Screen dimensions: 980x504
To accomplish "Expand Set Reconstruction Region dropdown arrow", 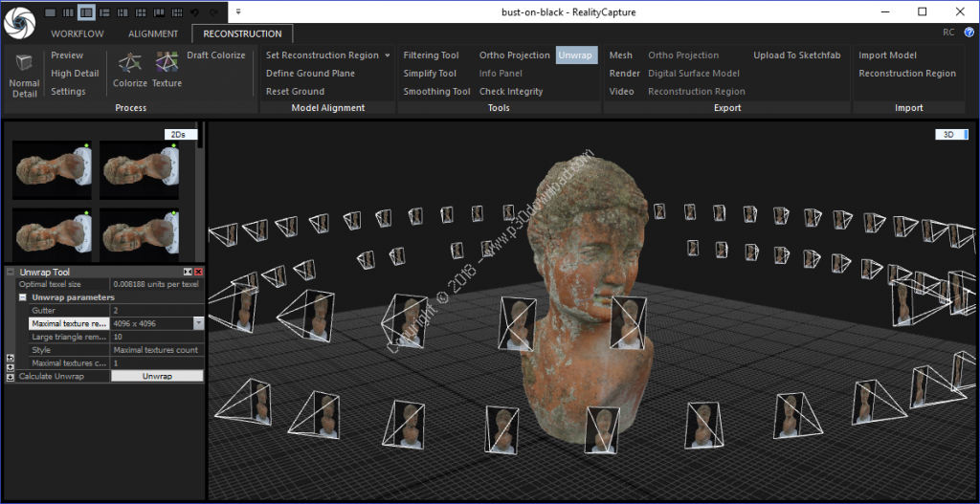I will point(388,55).
